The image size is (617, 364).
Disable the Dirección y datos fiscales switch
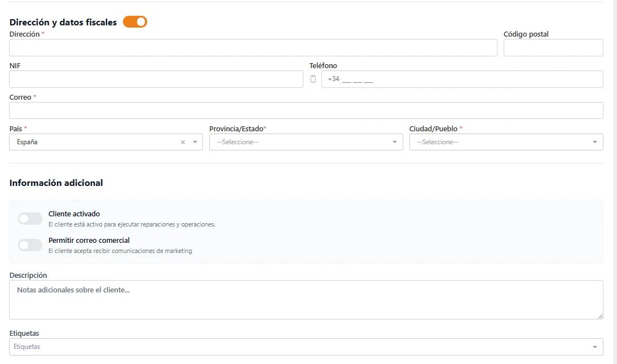(x=135, y=22)
